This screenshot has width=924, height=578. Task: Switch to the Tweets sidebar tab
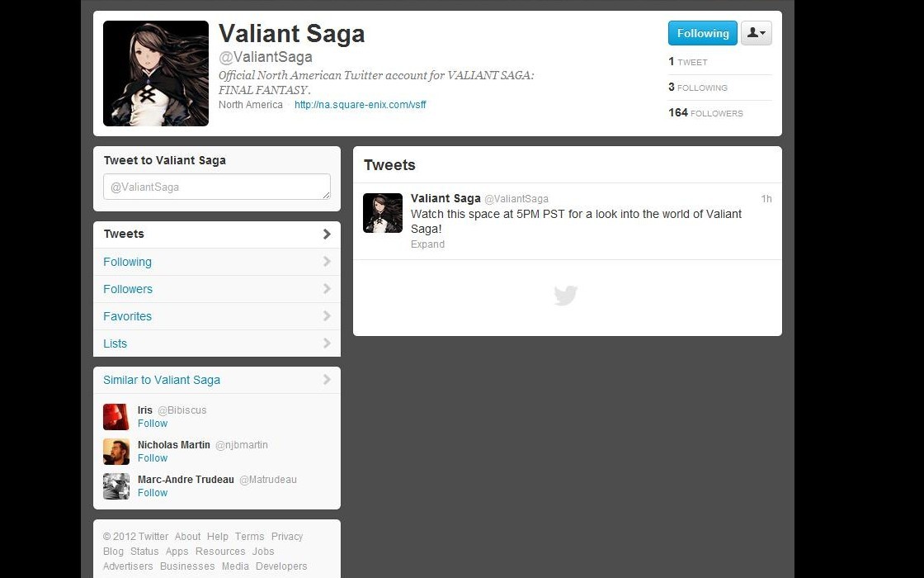pyautogui.click(x=124, y=234)
